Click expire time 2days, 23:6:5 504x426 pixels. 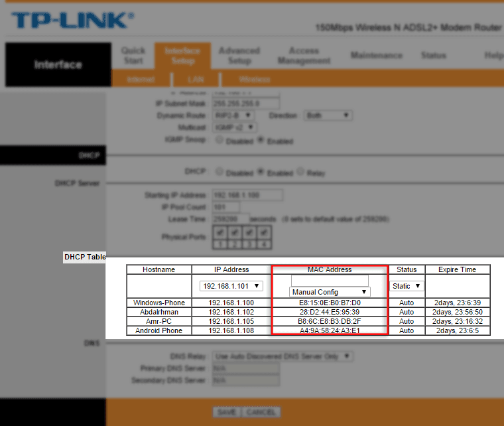tap(458, 330)
